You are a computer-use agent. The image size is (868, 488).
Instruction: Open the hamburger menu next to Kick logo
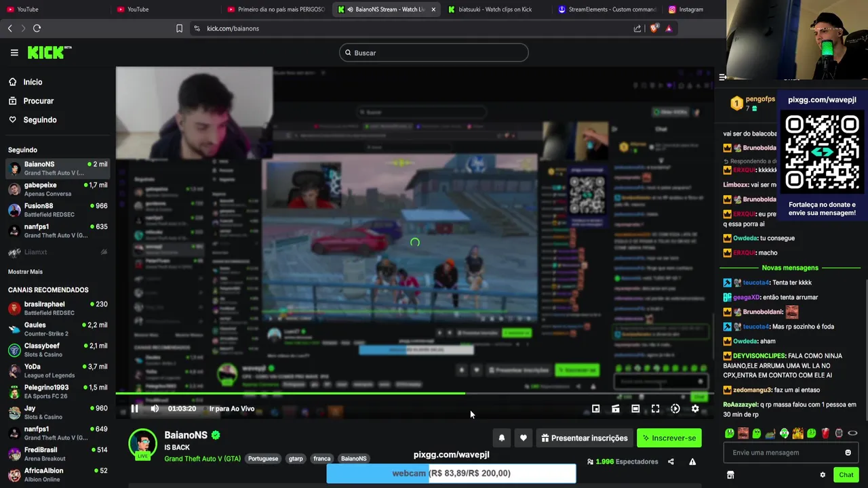pyautogui.click(x=14, y=52)
